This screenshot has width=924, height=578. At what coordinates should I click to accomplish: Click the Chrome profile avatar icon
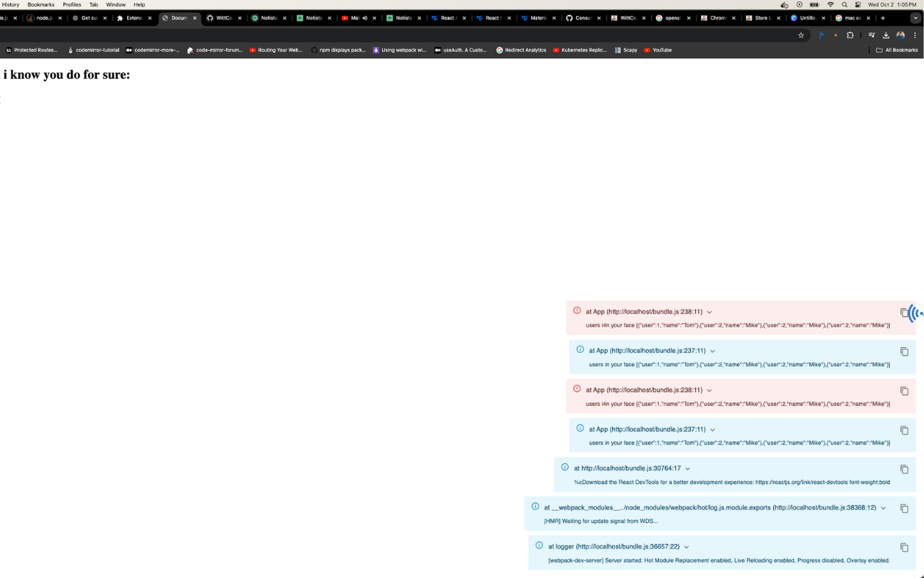click(899, 35)
